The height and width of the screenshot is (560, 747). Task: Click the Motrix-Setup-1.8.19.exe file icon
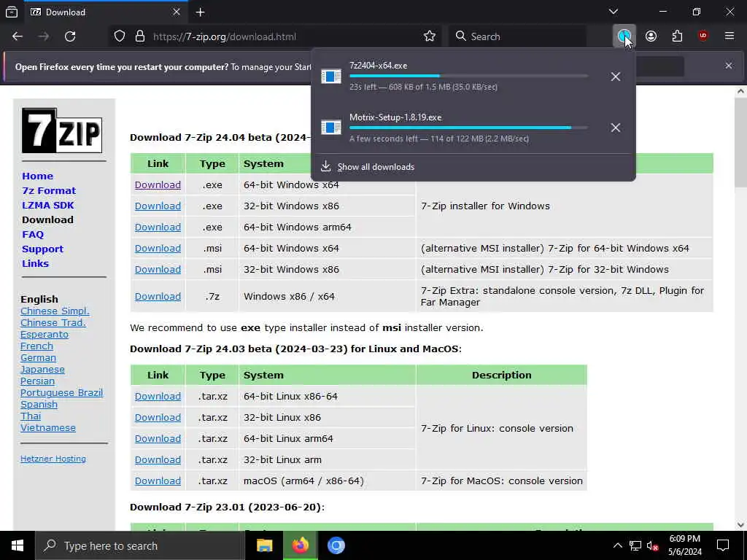coord(331,128)
